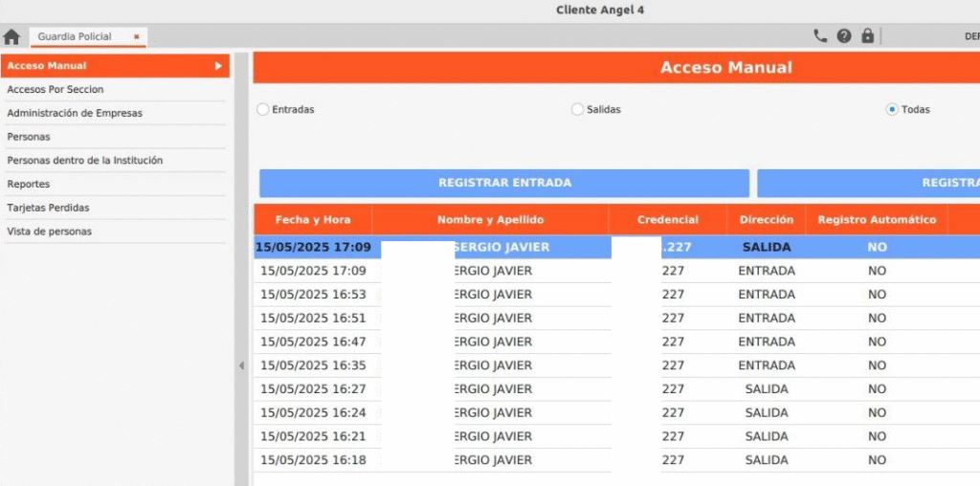
Task: Click the phone icon in toolbar
Action: pyautogui.click(x=820, y=36)
